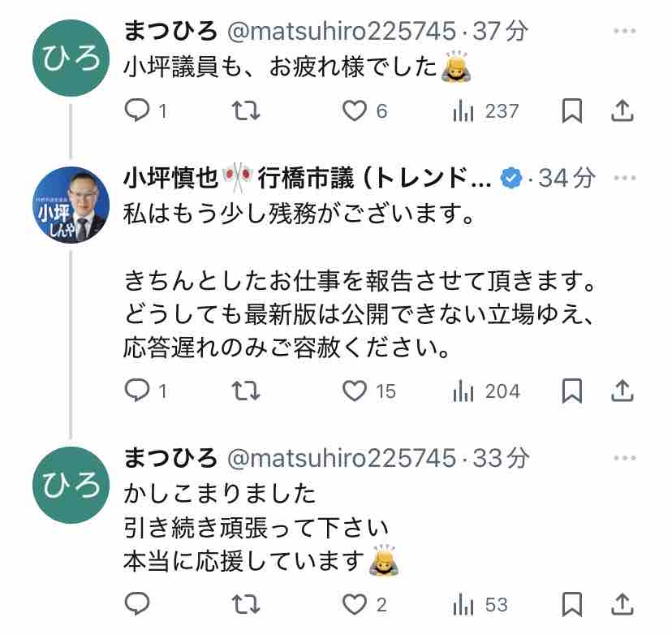Bookmark the first tweet in thread
The width and height of the screenshot is (672, 635).
point(572,111)
